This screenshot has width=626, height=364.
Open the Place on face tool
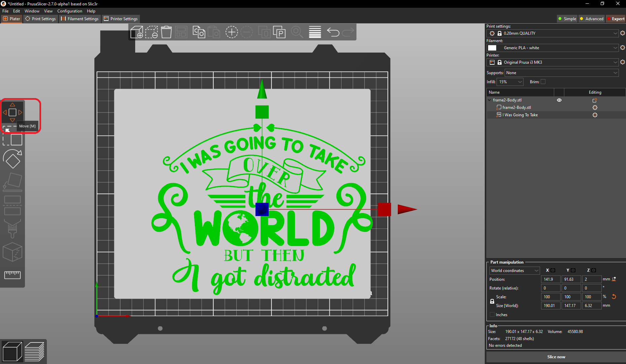click(12, 181)
